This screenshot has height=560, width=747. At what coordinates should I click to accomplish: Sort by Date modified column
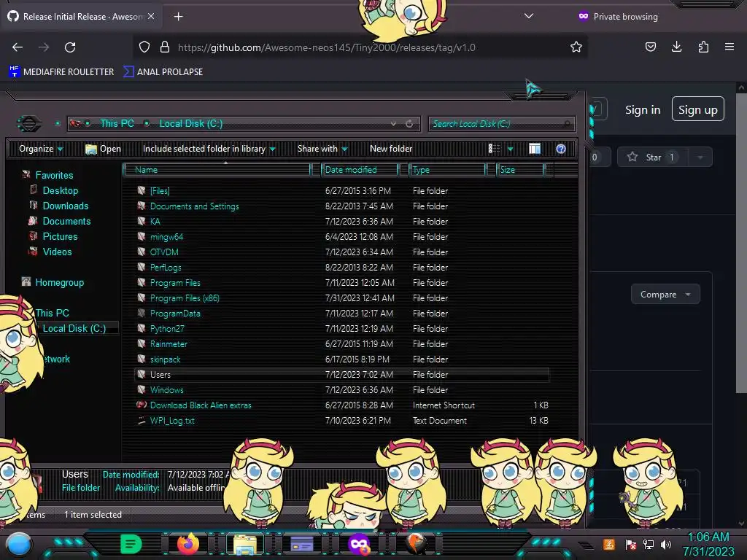[x=360, y=170]
